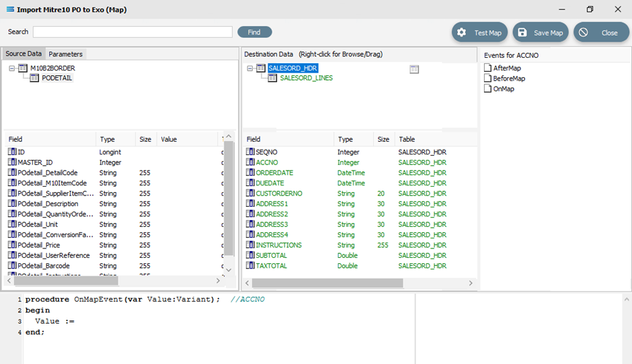Click the source list horizontal scroll-left arrow
Viewport: 632px width, 364px height.
(x=9, y=281)
